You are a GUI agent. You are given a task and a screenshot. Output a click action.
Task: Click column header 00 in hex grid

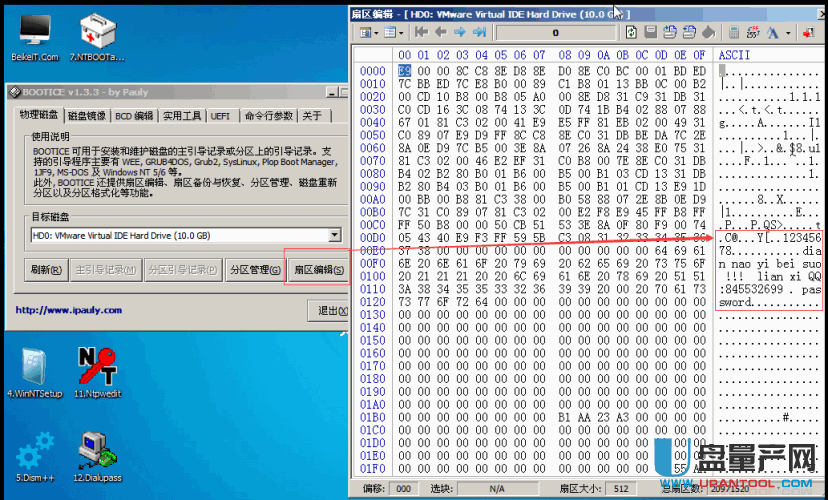404,55
